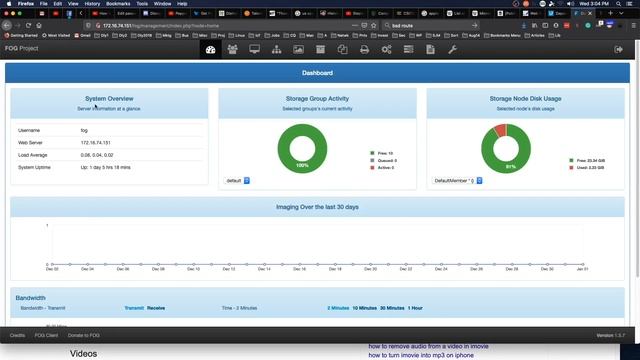Open Firefox downloads arrow icon
The height and width of the screenshot is (360, 640).
pyautogui.click(x=524, y=25)
